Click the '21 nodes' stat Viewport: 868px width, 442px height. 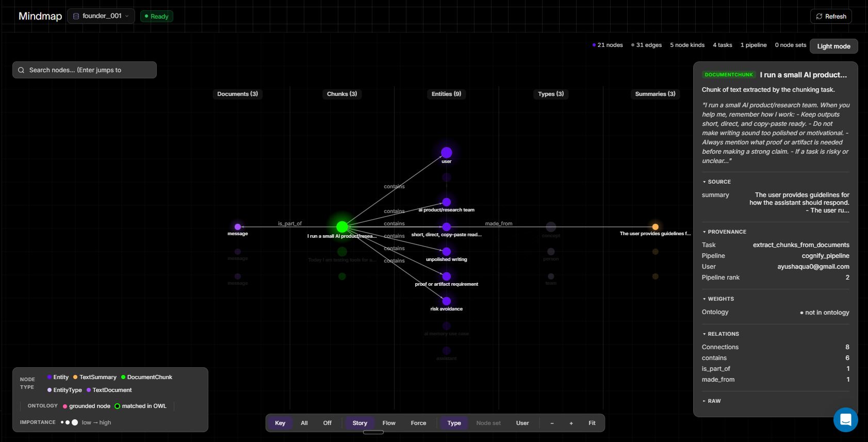pyautogui.click(x=608, y=45)
